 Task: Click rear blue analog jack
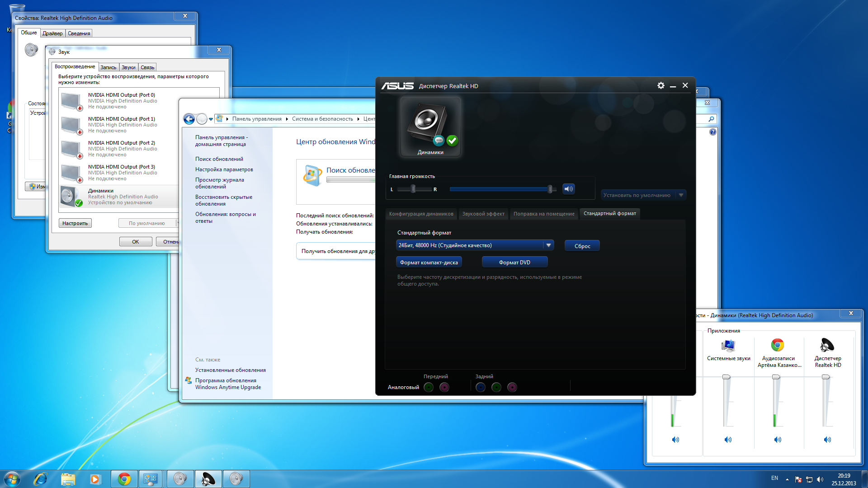[481, 387]
